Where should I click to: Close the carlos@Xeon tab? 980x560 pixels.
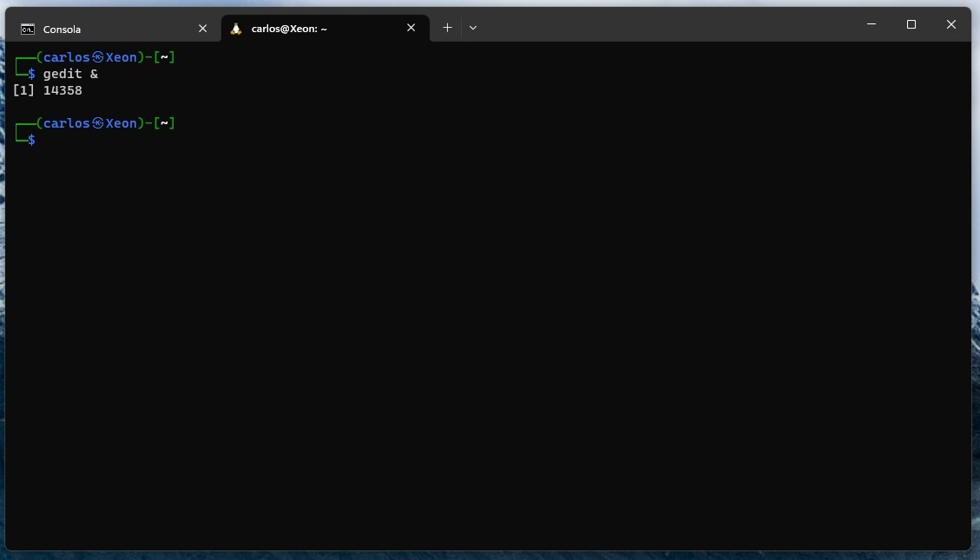[411, 28]
